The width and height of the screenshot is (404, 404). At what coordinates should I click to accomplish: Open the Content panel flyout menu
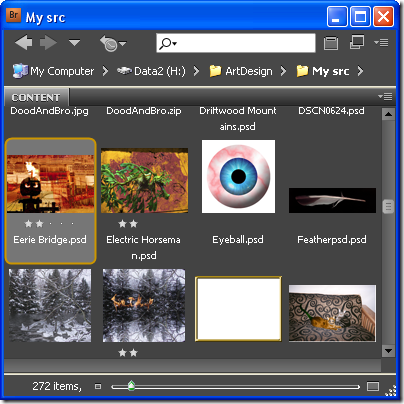click(385, 97)
